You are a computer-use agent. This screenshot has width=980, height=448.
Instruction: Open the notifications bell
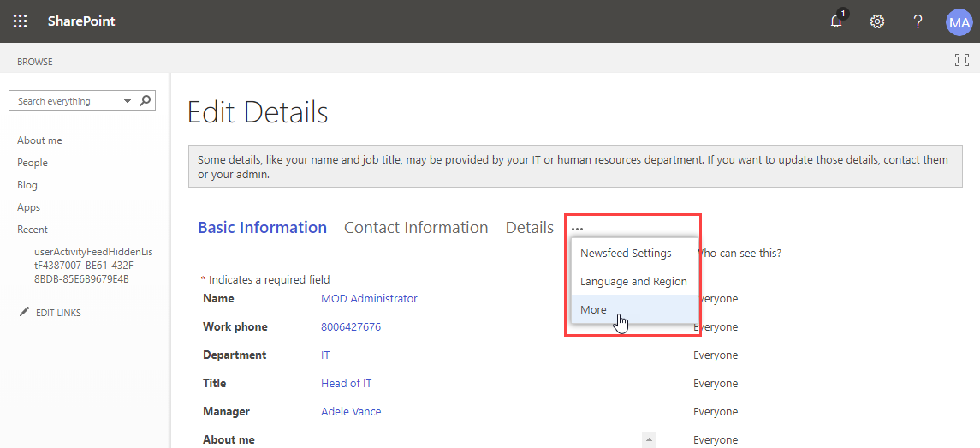[x=836, y=21]
